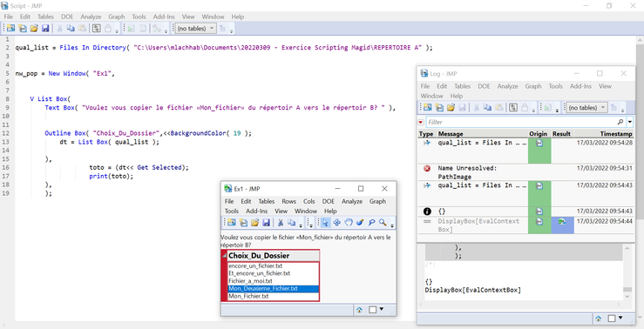The height and width of the screenshot is (329, 644).
Task: Click the Open folder icon in Script toolbar
Action: tap(34, 29)
